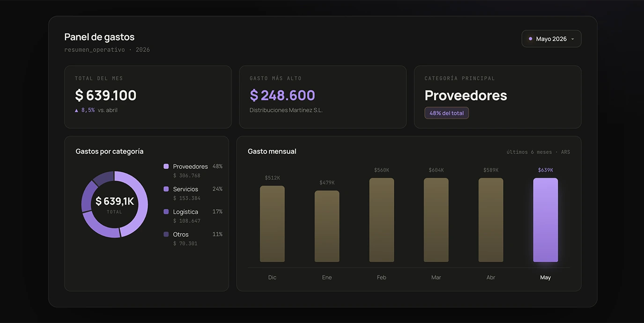Click the Ene axis label
Screen dimensions: 644x323
click(x=327, y=278)
